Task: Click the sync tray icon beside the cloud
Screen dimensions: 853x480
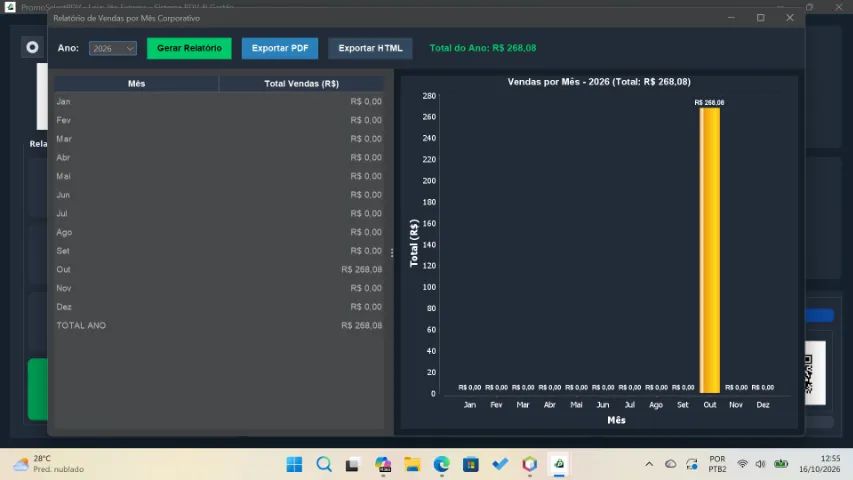Action: click(692, 464)
